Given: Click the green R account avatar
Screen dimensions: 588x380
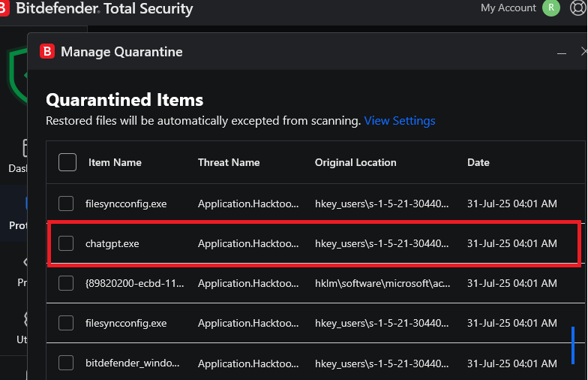Looking at the screenshot, I should [550, 8].
